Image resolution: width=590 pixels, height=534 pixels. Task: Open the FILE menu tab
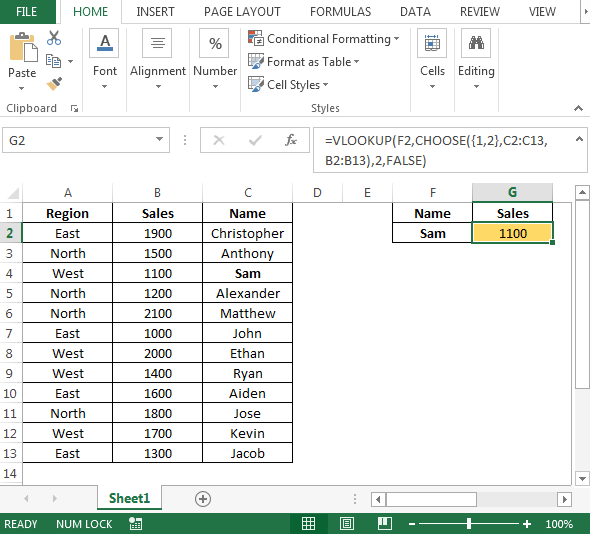27,12
